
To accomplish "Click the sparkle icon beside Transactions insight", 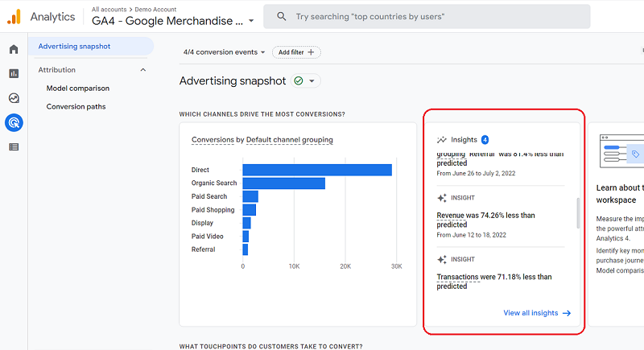I will (441, 259).
